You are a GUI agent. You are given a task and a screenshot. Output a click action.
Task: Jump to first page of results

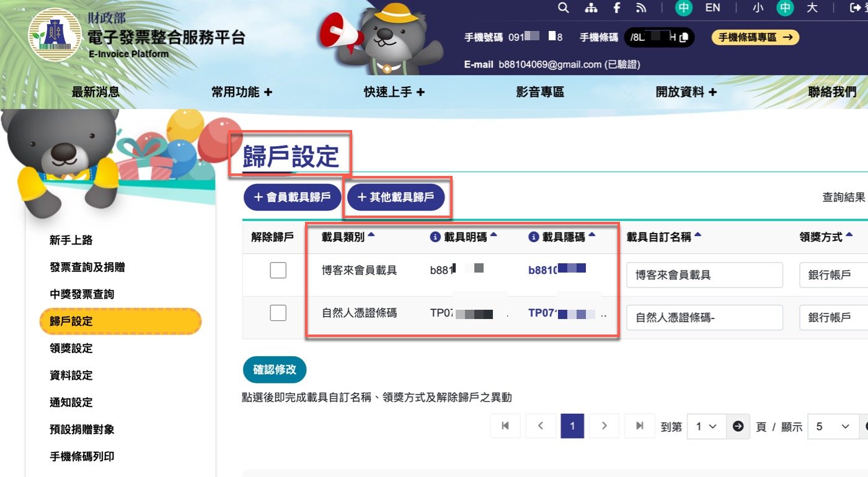click(505, 426)
